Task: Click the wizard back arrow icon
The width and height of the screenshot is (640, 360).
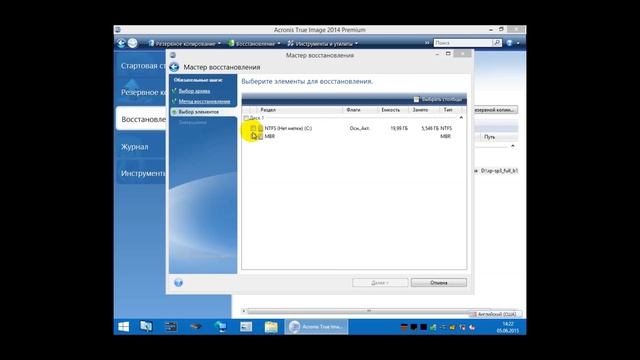Action: pos(174,67)
